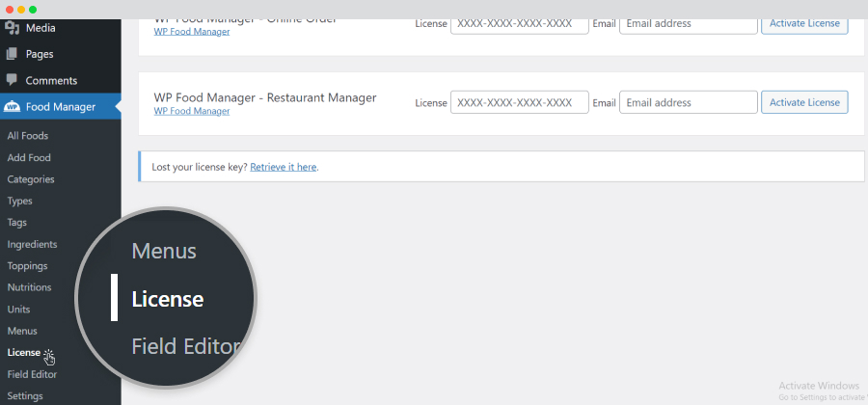This screenshot has width=868, height=405.
Task: Close the window with red button
Action: tap(10, 10)
